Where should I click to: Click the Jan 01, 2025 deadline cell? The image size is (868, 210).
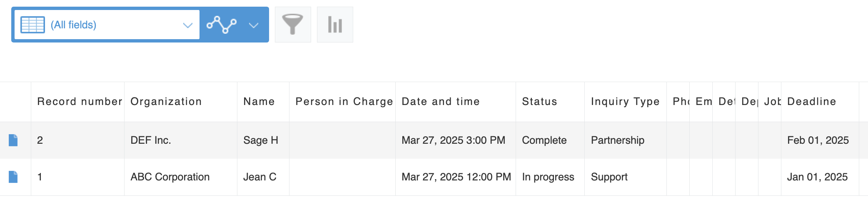click(817, 177)
